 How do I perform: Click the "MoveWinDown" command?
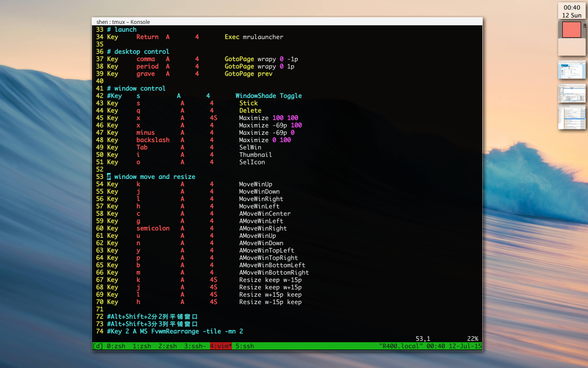(260, 191)
